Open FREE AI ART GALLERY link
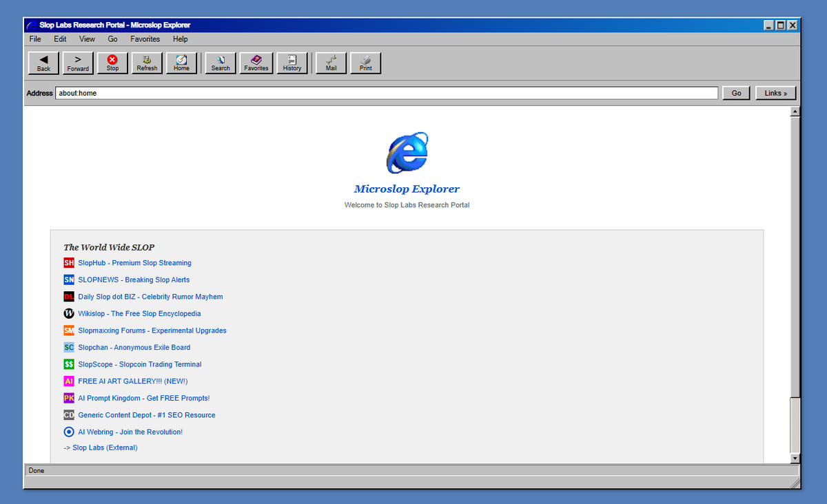Screen dimensions: 827x504 (133, 381)
